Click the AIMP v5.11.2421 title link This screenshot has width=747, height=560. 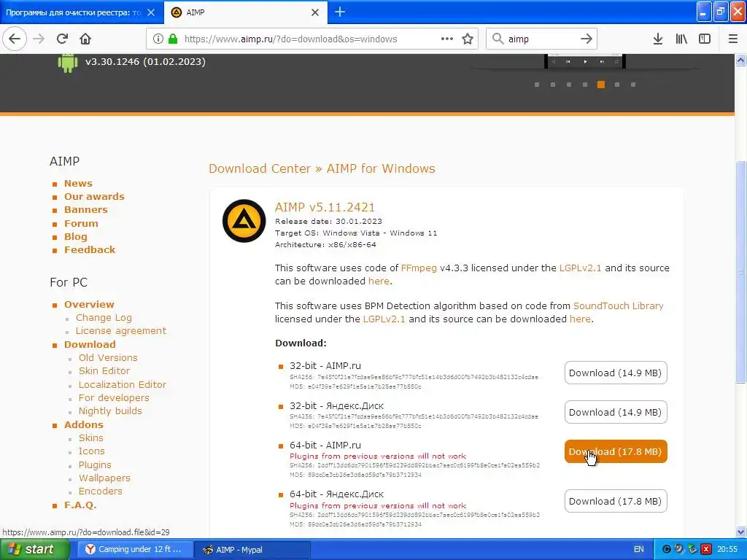click(325, 208)
